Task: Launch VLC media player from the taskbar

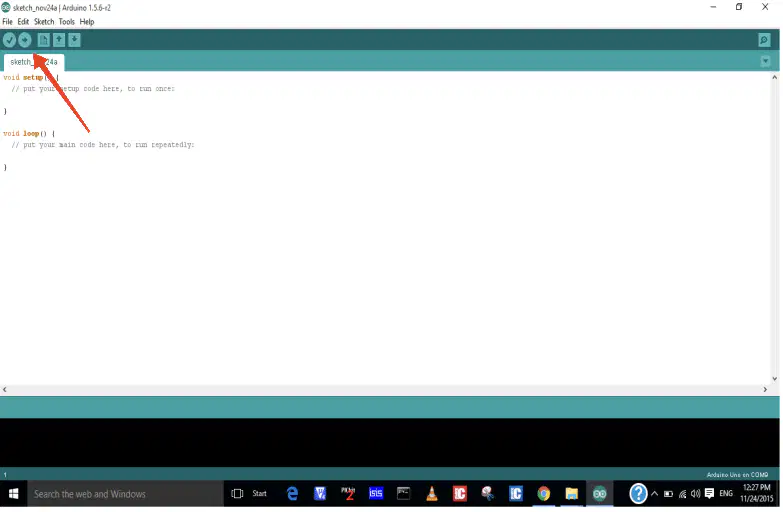Action: [432, 494]
